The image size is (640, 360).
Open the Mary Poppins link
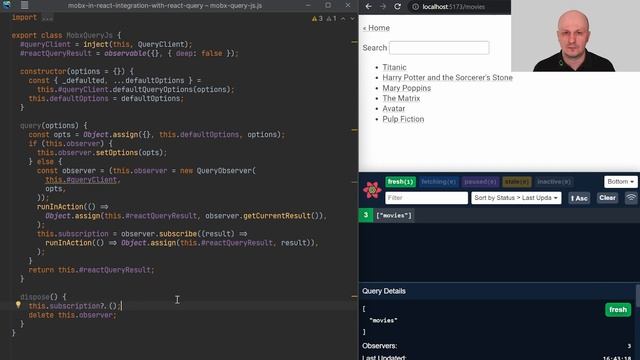pos(407,88)
